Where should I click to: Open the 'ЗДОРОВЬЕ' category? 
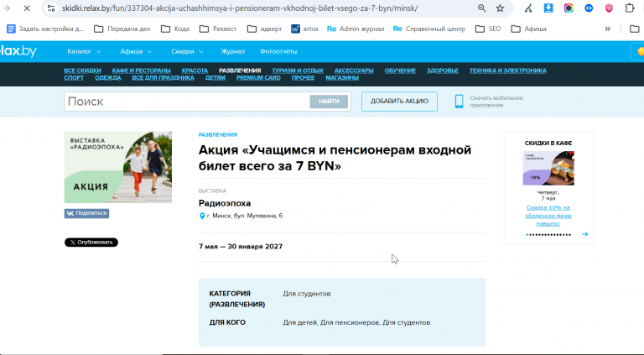tap(443, 70)
